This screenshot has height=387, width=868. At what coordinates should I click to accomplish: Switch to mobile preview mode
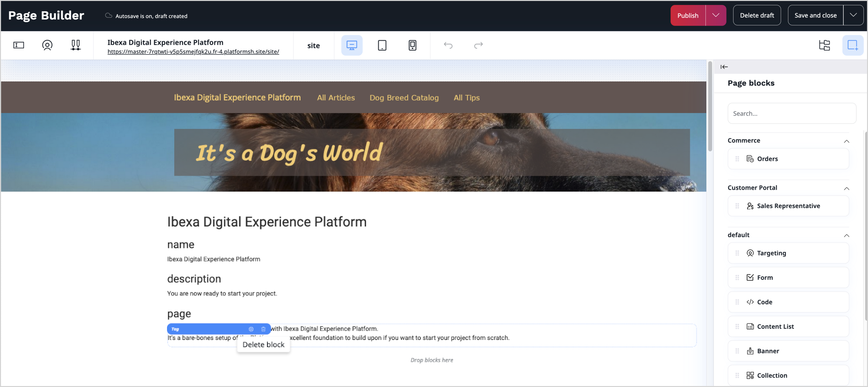click(412, 45)
